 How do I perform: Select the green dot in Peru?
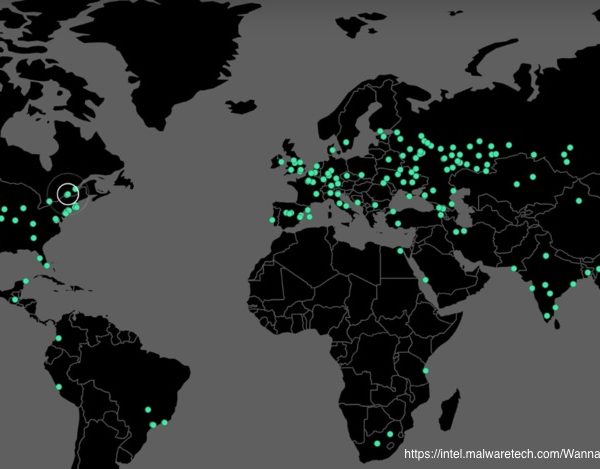tap(58, 386)
